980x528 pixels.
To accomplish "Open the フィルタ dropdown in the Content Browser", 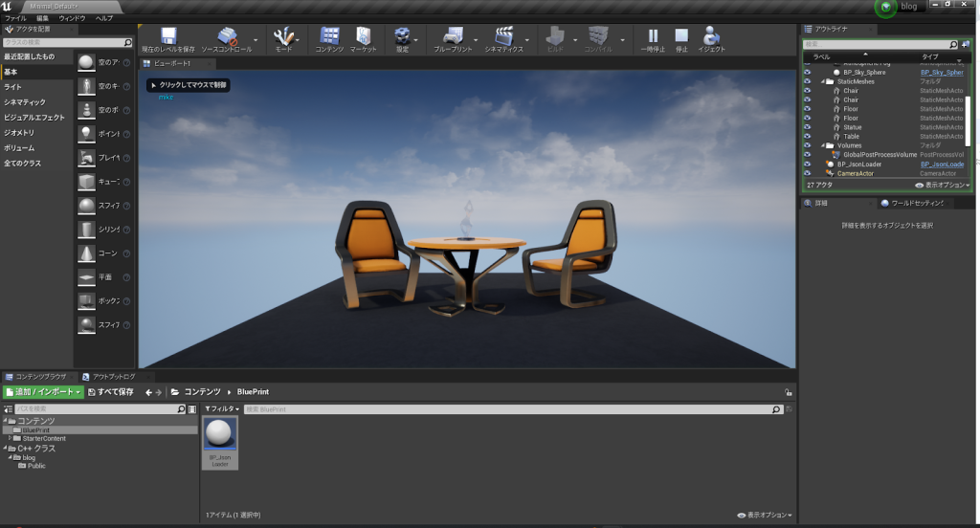I will point(222,409).
